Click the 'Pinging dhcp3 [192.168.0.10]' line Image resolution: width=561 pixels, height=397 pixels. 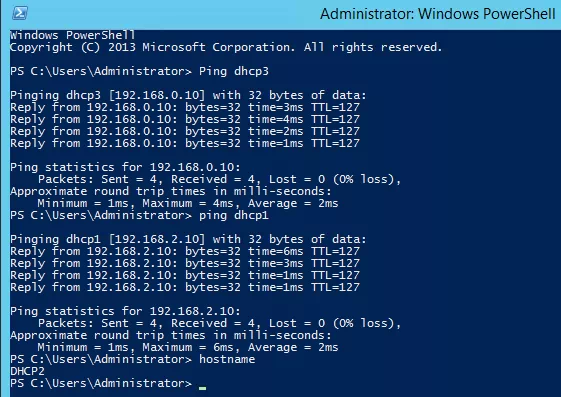188,95
